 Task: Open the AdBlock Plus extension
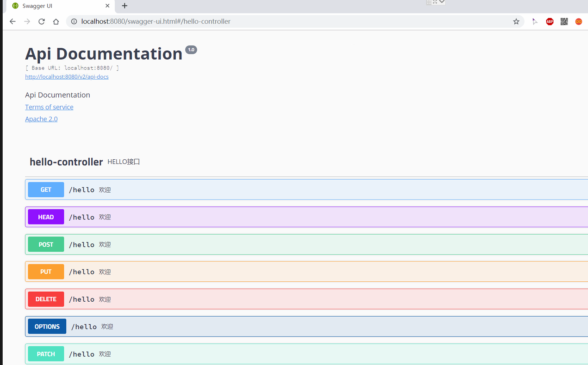(x=550, y=21)
